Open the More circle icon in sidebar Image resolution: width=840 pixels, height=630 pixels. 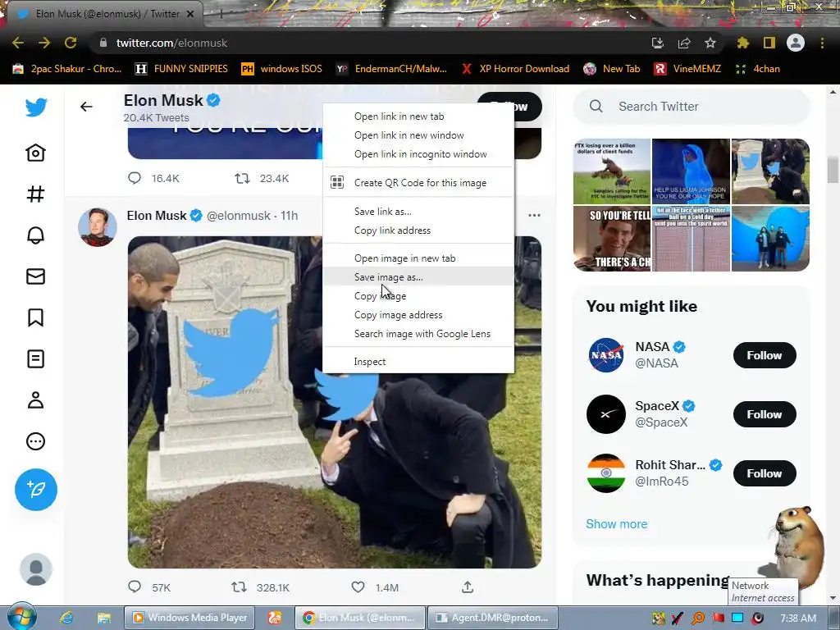[36, 441]
